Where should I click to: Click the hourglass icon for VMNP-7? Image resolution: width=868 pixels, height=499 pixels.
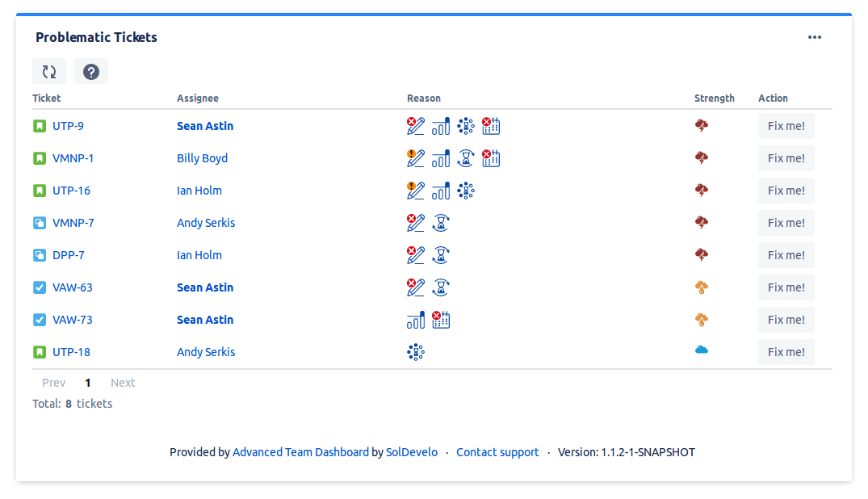click(x=441, y=223)
